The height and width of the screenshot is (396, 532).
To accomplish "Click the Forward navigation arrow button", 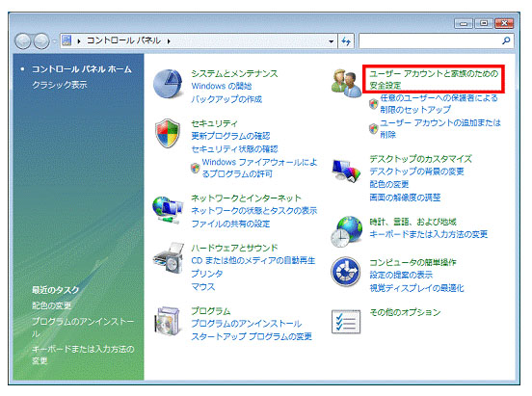I will 41,41.
